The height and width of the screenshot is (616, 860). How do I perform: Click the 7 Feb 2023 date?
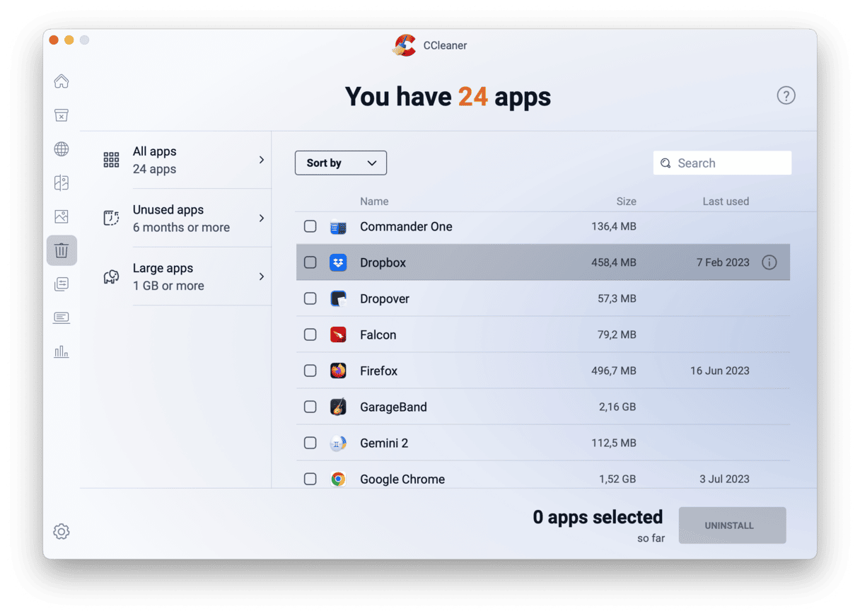(x=723, y=262)
